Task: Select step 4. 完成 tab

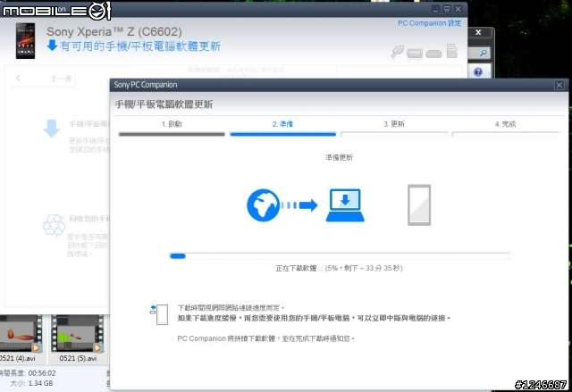Action: [505, 124]
